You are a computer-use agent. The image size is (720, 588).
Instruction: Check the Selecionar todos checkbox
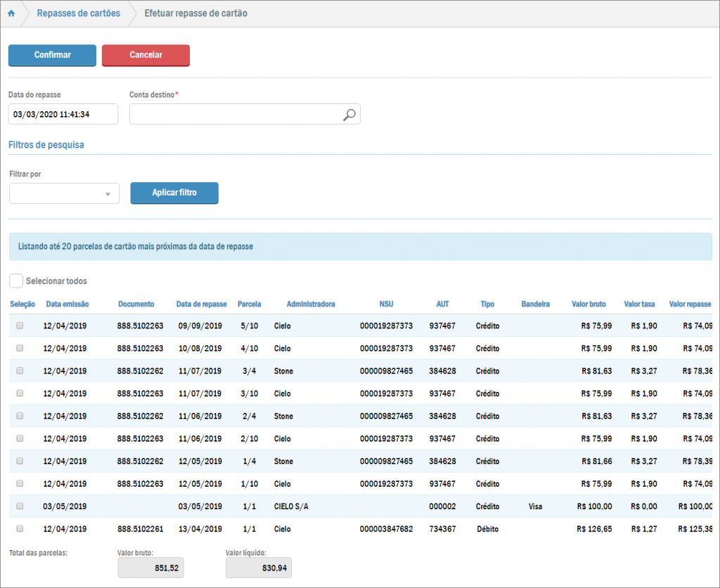(x=16, y=281)
